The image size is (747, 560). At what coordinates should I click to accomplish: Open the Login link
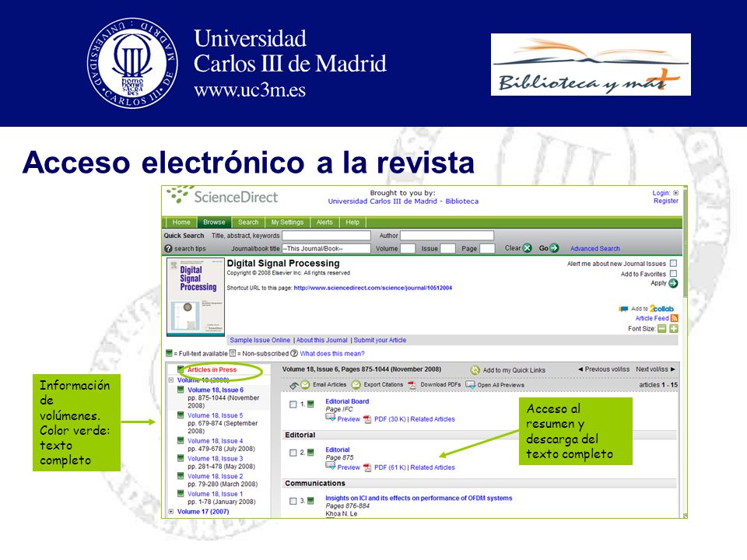click(661, 193)
